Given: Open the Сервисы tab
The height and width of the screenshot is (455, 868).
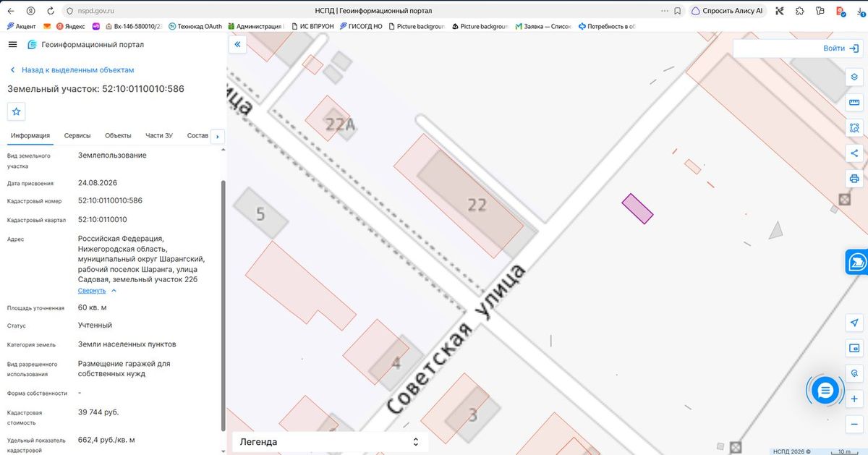Looking at the screenshot, I should [x=77, y=135].
